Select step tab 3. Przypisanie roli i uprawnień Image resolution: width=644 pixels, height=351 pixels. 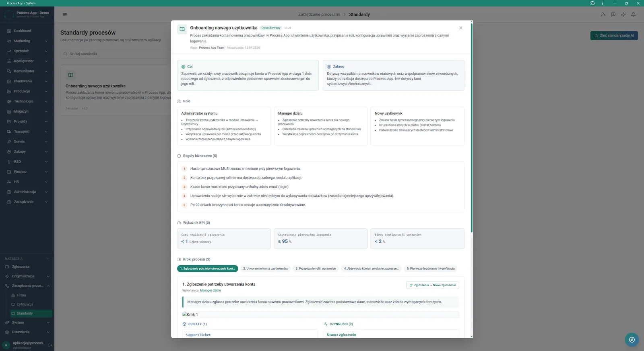pos(316,269)
